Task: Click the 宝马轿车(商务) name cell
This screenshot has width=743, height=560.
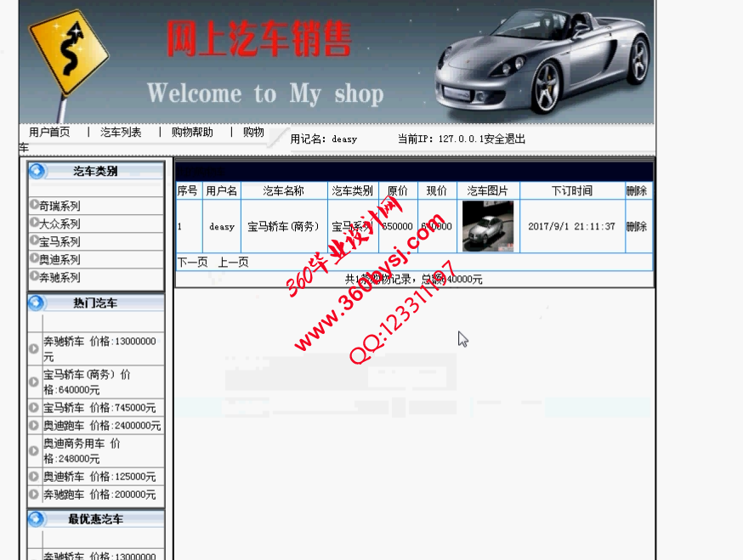Action: point(283,226)
